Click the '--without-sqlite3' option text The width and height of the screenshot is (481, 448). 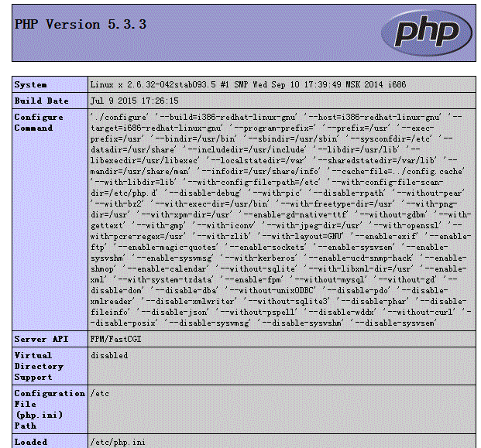pyautogui.click(x=287, y=302)
